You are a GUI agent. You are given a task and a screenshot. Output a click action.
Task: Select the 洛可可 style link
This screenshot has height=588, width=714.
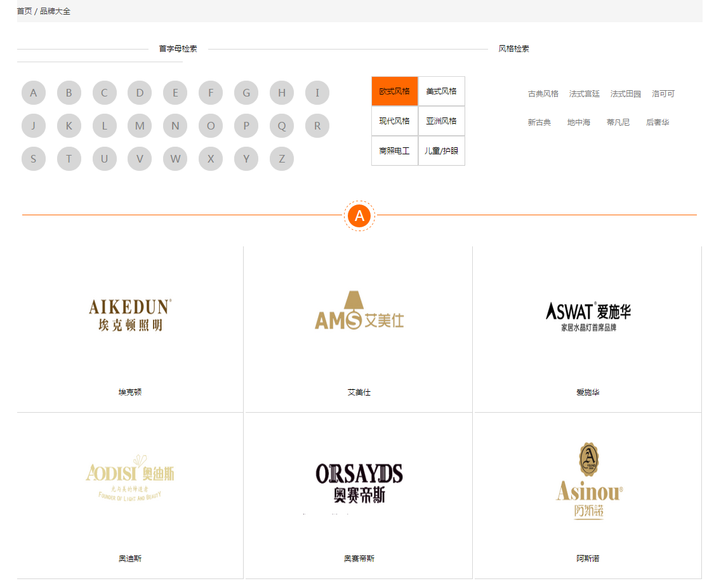663,94
